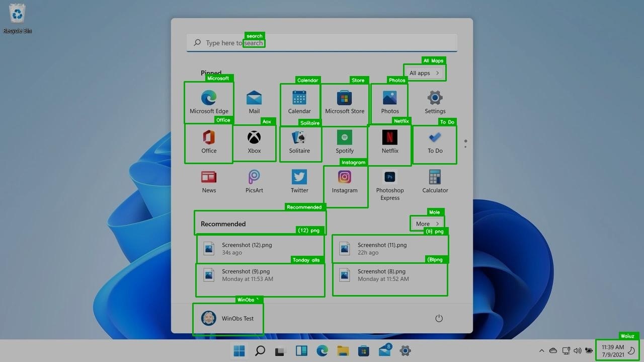
Task: Launch Instagram
Action: pyautogui.click(x=345, y=182)
